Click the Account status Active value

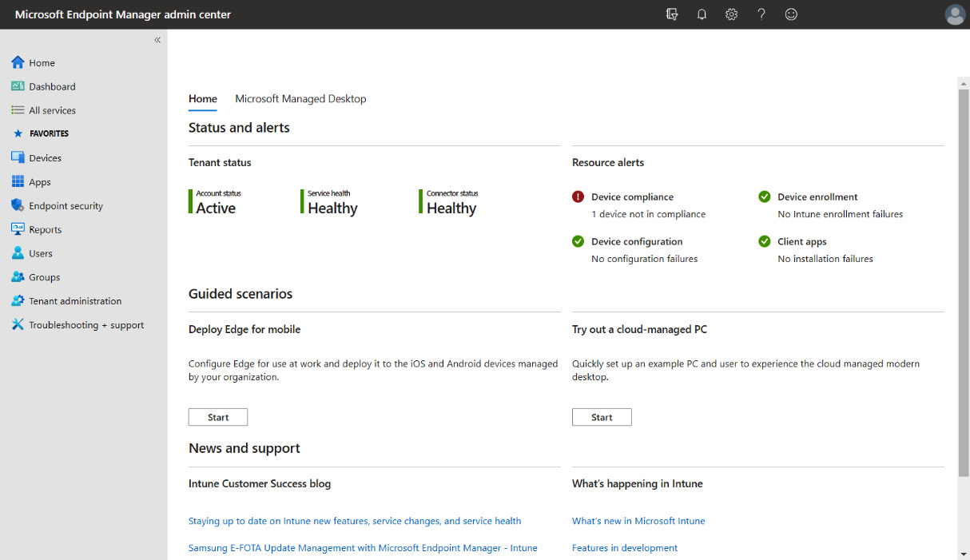216,209
